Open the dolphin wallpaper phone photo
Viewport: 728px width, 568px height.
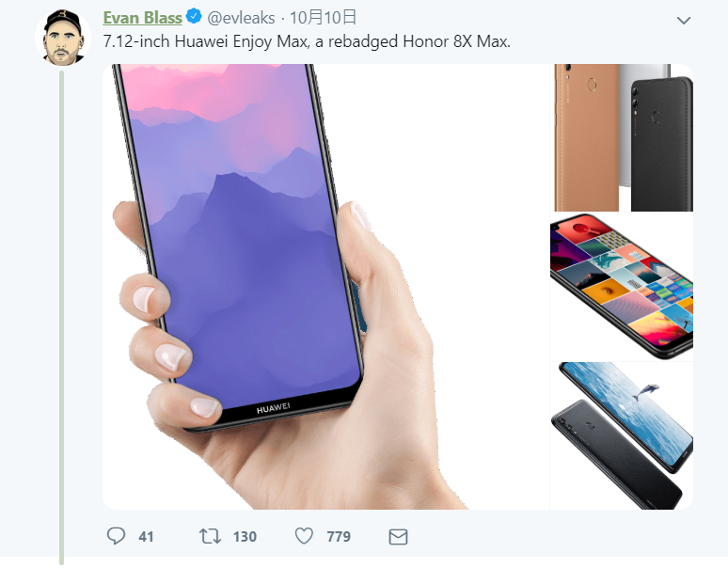[x=621, y=434]
